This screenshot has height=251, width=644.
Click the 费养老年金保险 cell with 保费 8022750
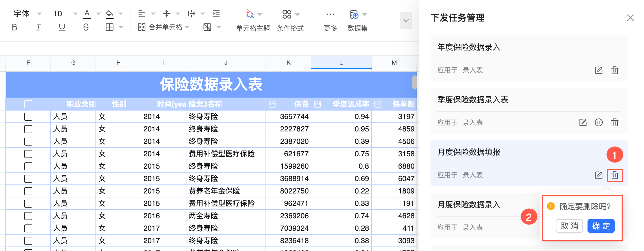coord(226,191)
